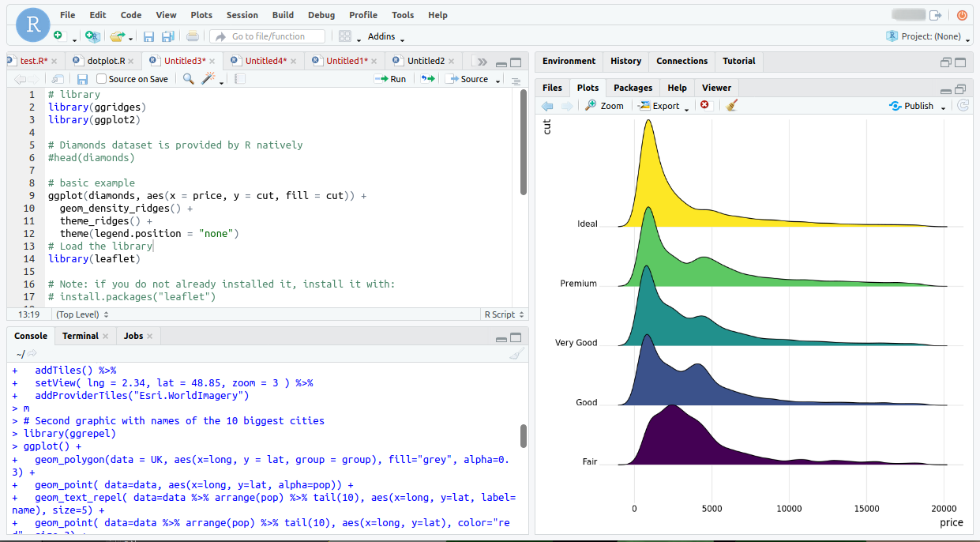Open the Session menu
This screenshot has width=980, height=542.
click(x=242, y=14)
